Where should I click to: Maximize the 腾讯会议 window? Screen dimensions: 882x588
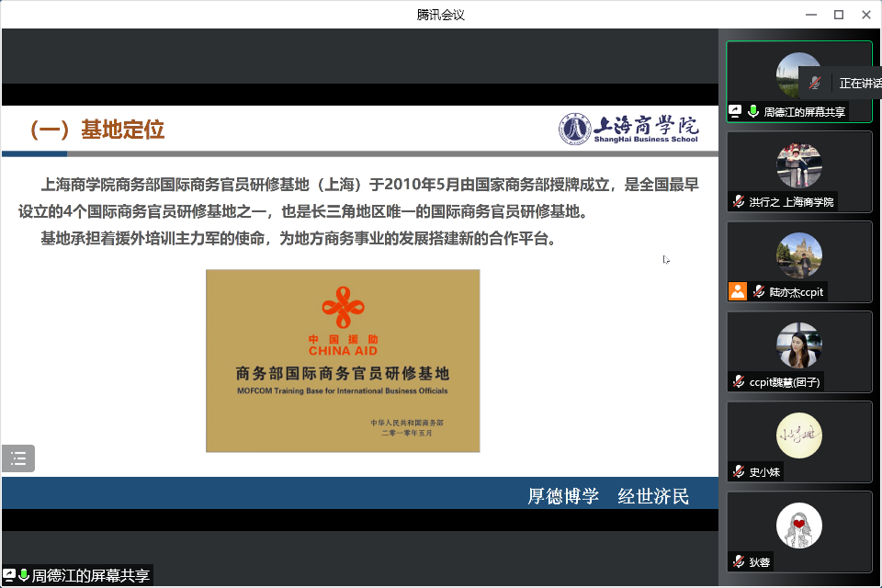pyautogui.click(x=839, y=15)
